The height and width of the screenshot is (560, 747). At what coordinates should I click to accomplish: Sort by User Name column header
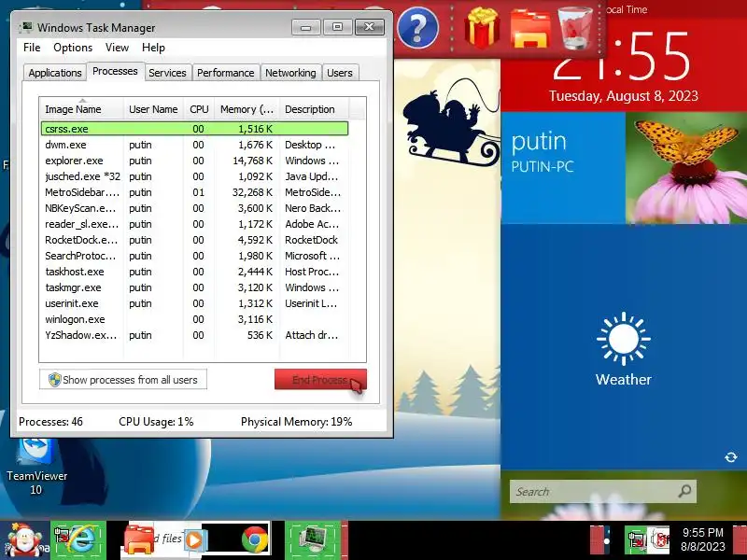click(153, 109)
